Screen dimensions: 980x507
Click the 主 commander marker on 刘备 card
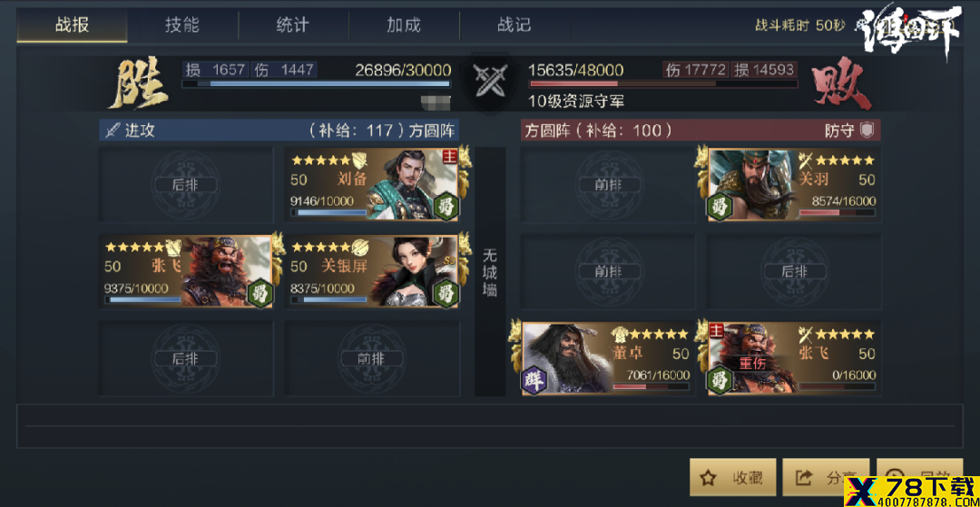point(450,155)
